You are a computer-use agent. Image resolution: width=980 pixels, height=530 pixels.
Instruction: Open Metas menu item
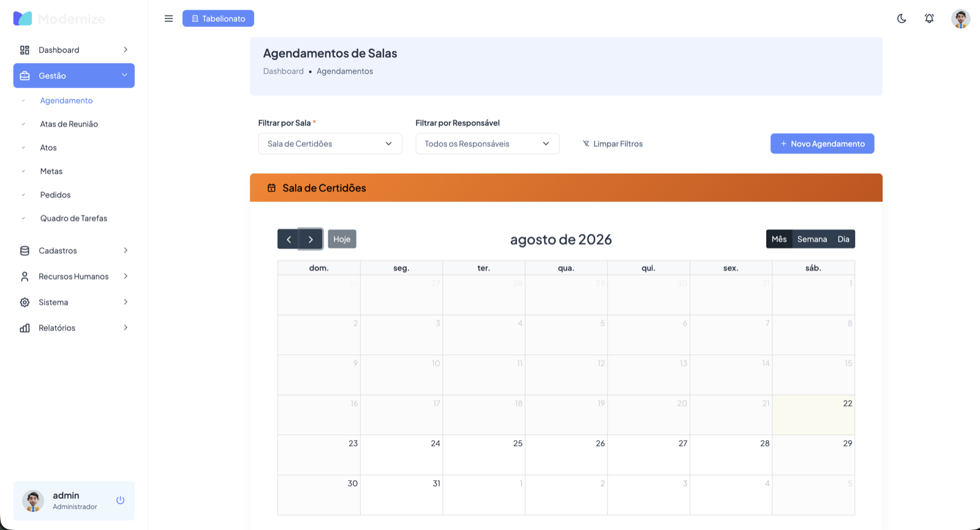pos(51,171)
